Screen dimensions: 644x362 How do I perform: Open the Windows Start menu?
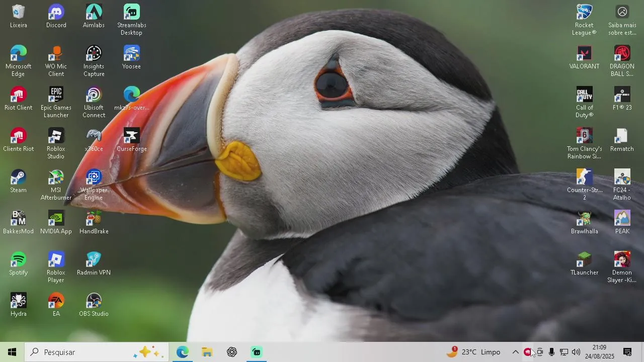coord(12,352)
